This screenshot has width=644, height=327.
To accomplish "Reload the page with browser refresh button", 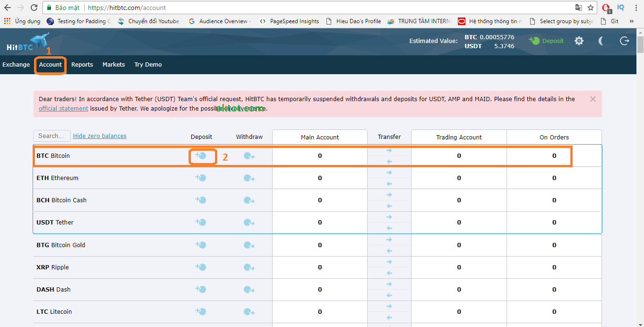I will coord(34,8).
